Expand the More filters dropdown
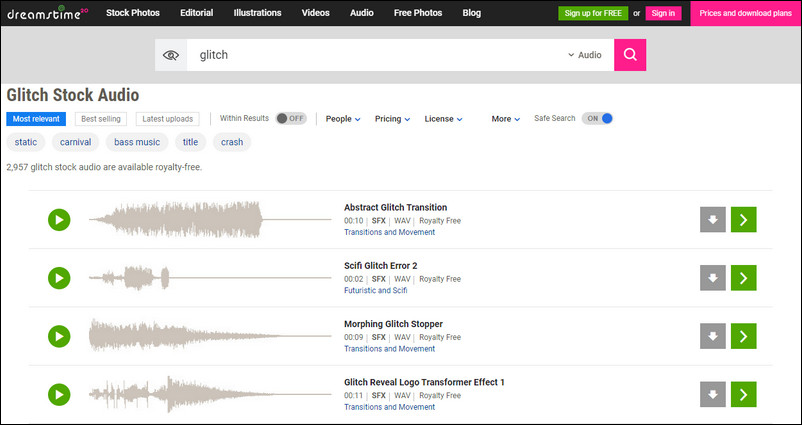 (506, 119)
